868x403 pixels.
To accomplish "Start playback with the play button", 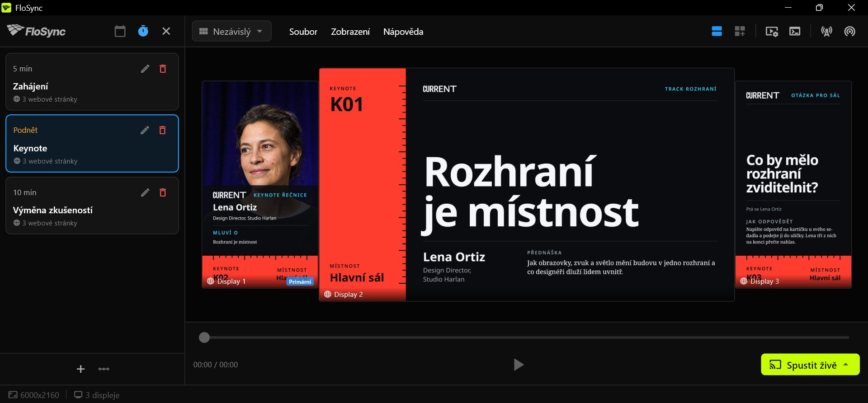I will point(519,365).
